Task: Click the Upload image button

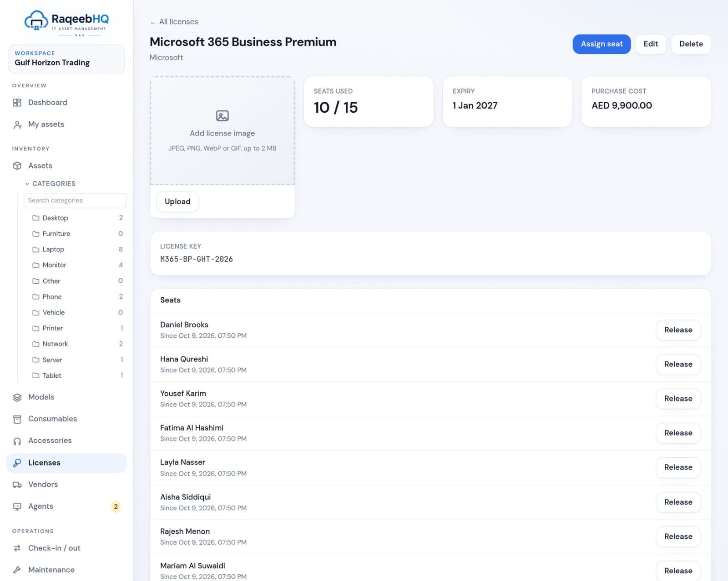Action: pos(177,202)
